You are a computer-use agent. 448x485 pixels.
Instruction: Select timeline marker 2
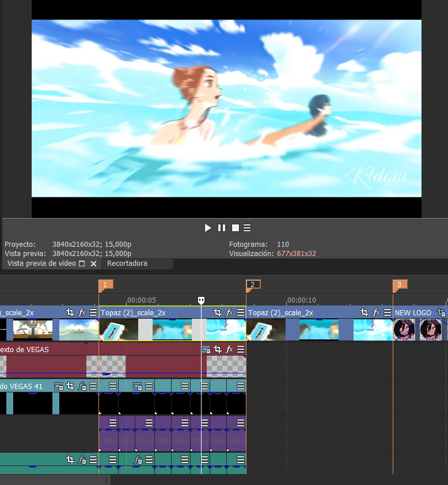pyautogui.click(x=253, y=285)
